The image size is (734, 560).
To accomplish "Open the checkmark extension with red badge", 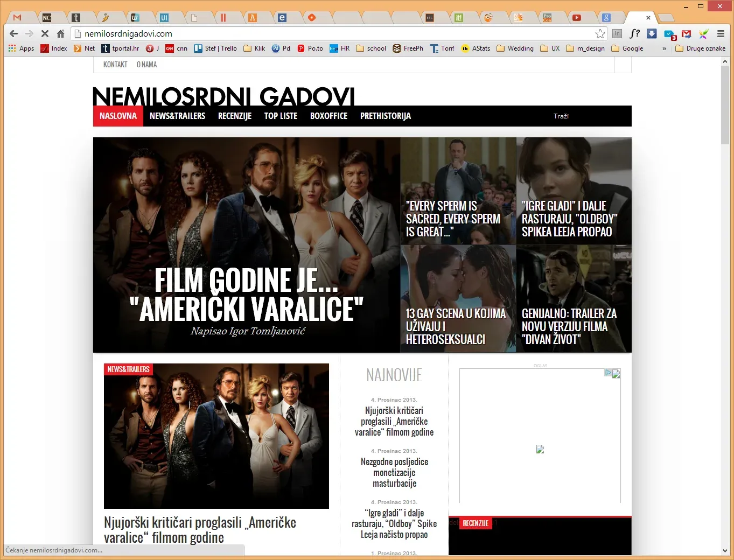I will 669,34.
